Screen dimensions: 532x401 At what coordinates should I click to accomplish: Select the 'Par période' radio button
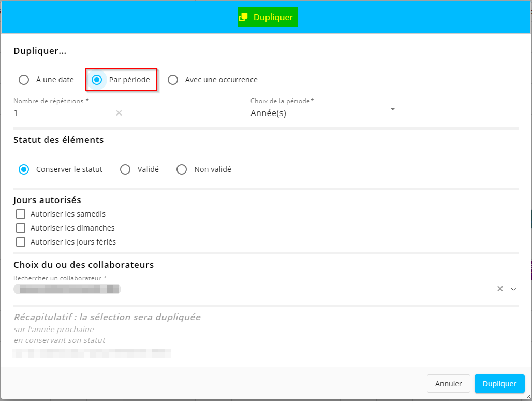coord(96,80)
